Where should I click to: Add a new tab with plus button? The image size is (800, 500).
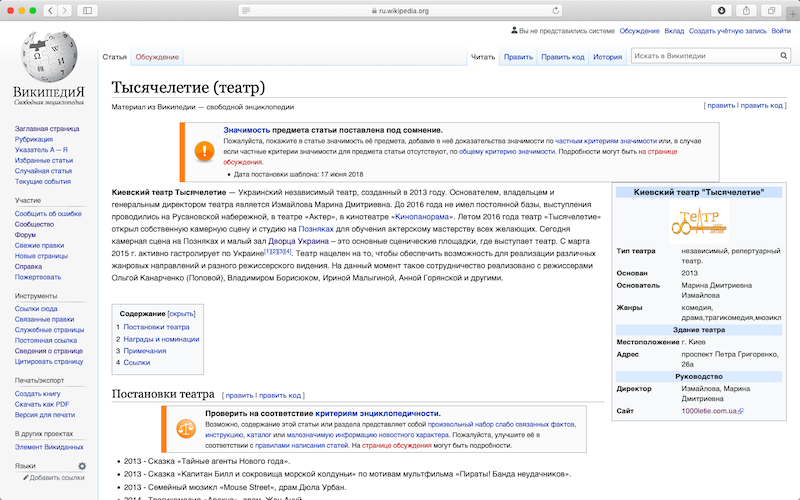793,14
